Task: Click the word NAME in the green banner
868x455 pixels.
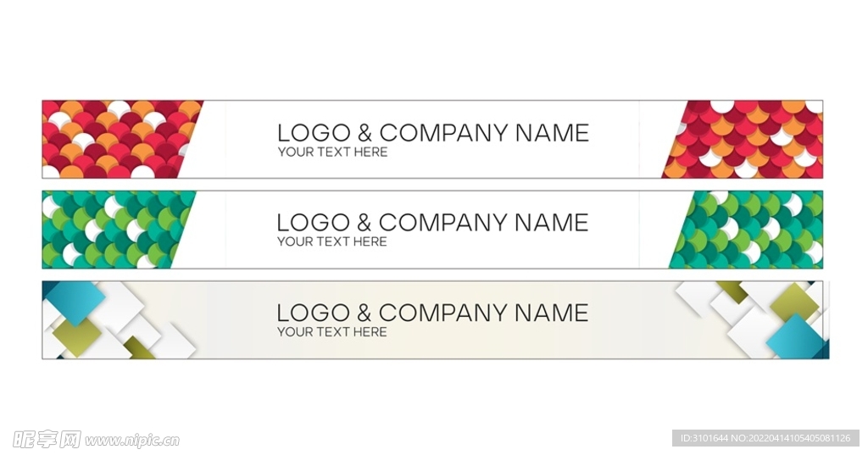Action: coord(551,223)
